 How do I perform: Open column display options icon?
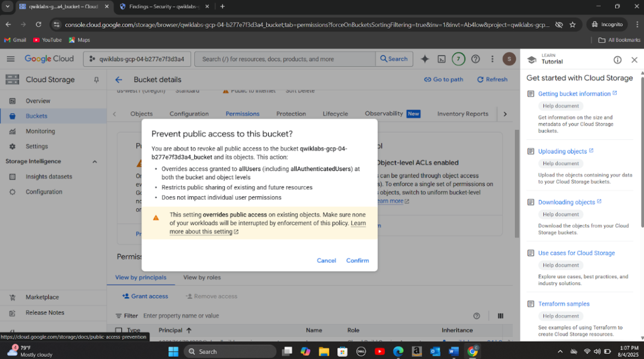(500, 316)
